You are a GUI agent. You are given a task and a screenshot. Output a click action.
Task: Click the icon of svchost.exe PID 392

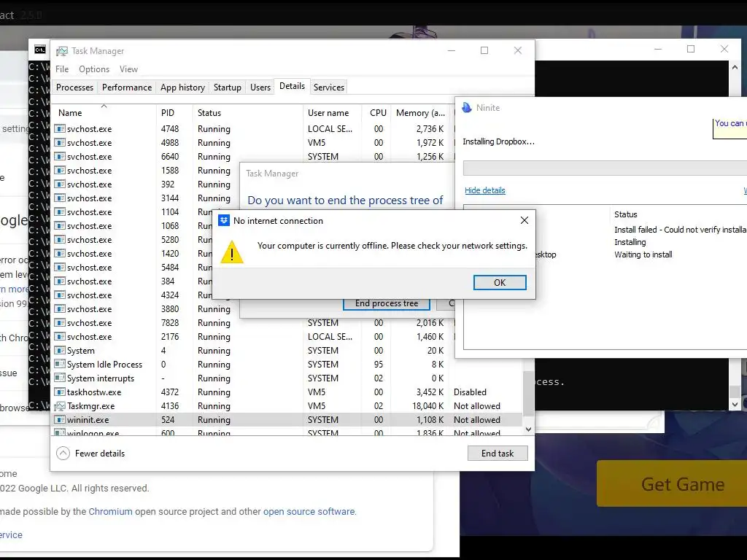point(60,184)
